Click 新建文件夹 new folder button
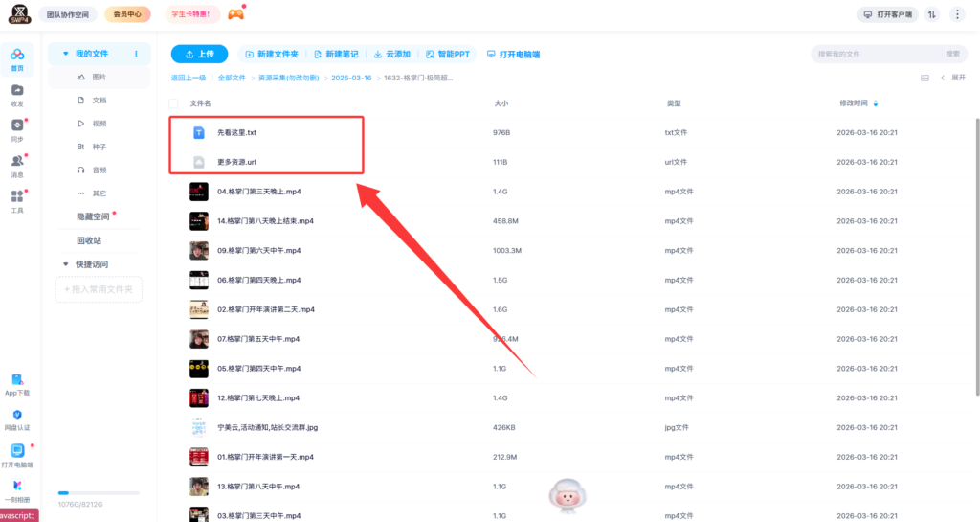 point(271,55)
